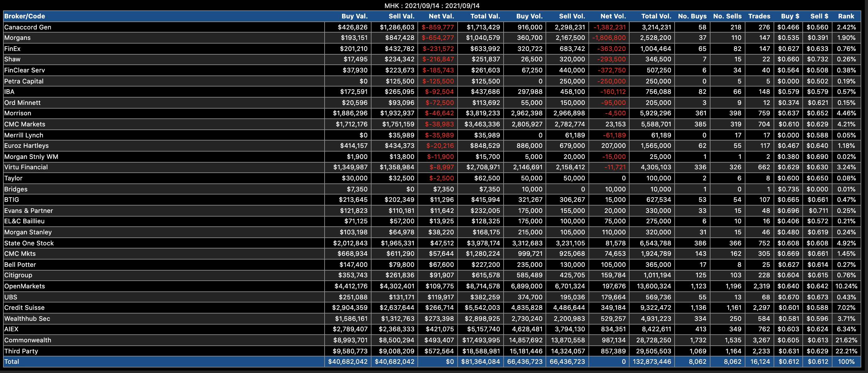Click Morrison sell volume 2,966,898
The width and height of the screenshot is (868, 373).
pyautogui.click(x=569, y=113)
